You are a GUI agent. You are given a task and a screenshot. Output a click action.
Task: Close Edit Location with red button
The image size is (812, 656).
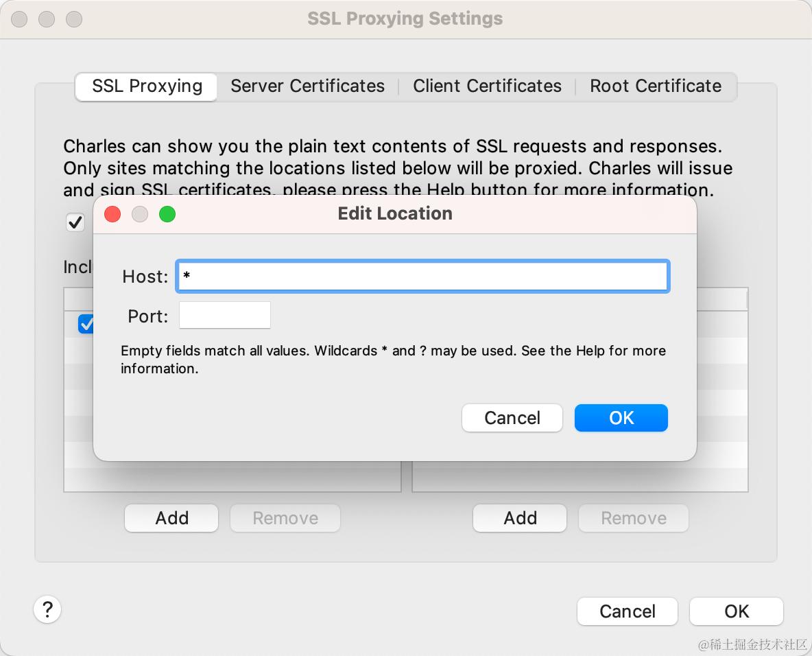[112, 214]
